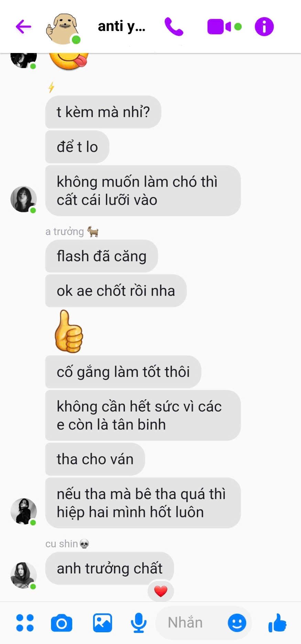Open the four-dot more actions menu

click(25, 623)
